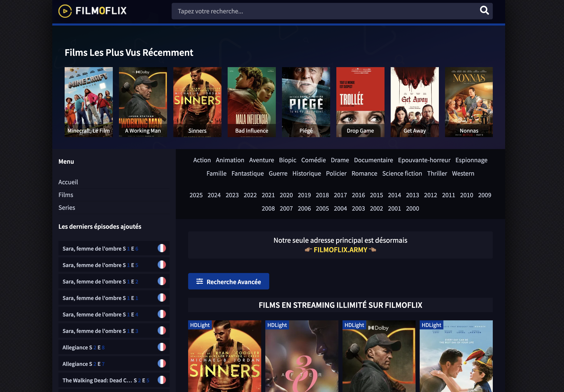Open Drop Game movie poster
The width and height of the screenshot is (564, 392).
[360, 102]
